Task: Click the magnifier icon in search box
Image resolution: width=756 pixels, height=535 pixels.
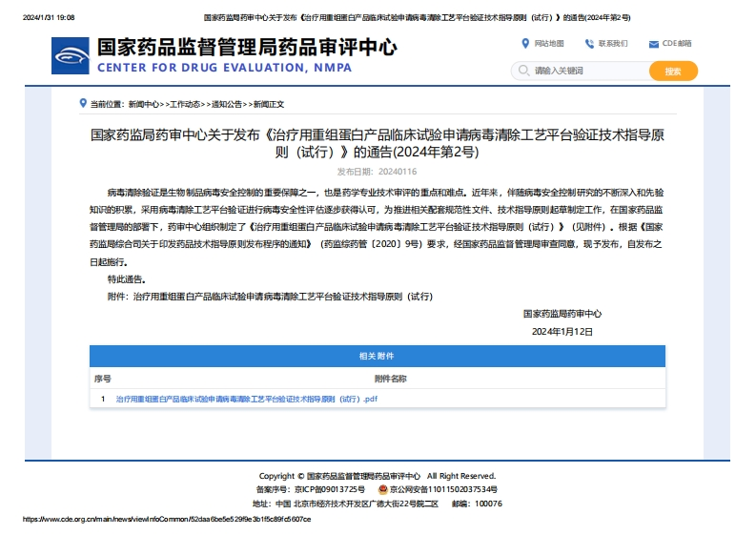Action: coord(522,71)
